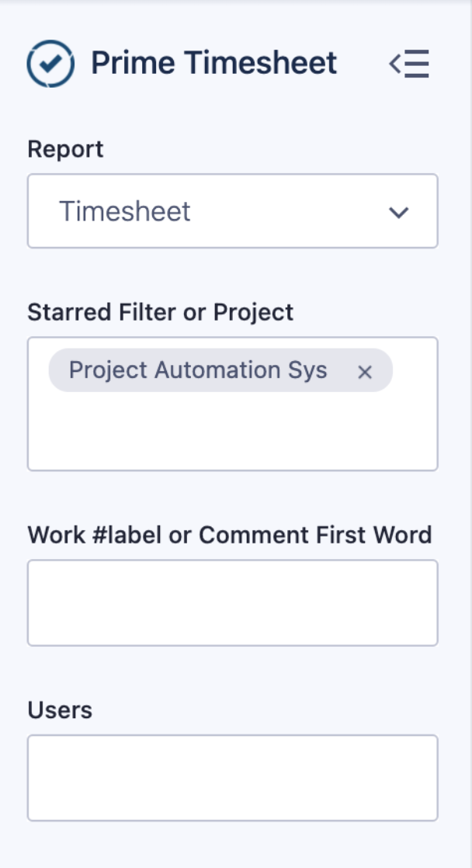Click inside the Work #label input box

point(232,602)
